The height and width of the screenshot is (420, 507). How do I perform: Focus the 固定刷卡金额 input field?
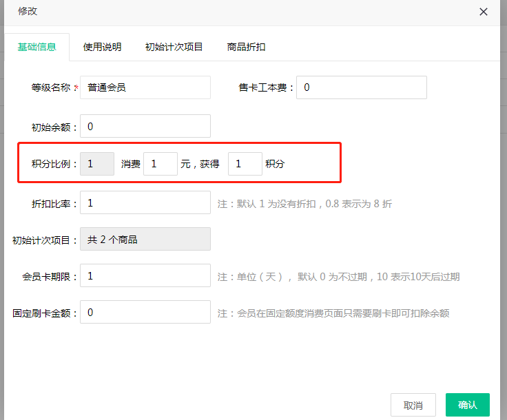click(x=145, y=313)
